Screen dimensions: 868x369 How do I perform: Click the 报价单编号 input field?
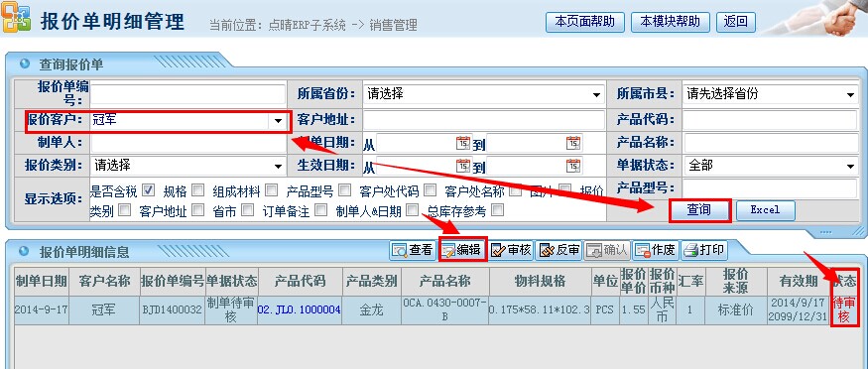point(187,94)
